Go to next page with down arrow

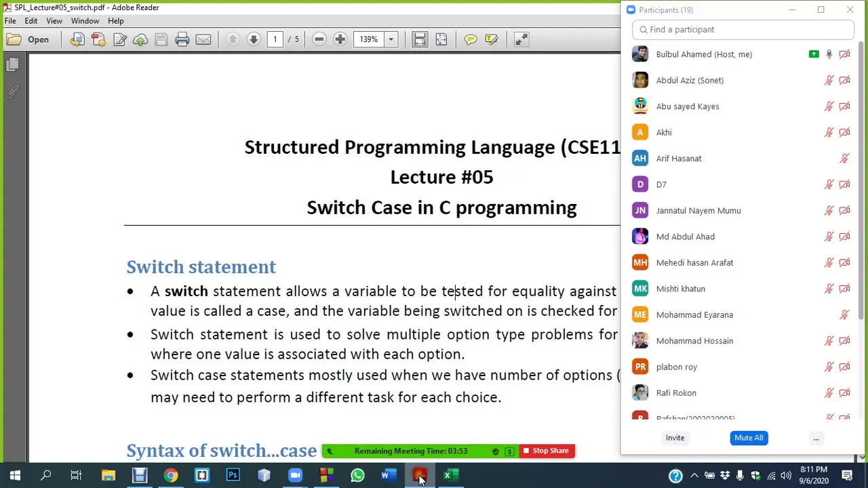(254, 39)
